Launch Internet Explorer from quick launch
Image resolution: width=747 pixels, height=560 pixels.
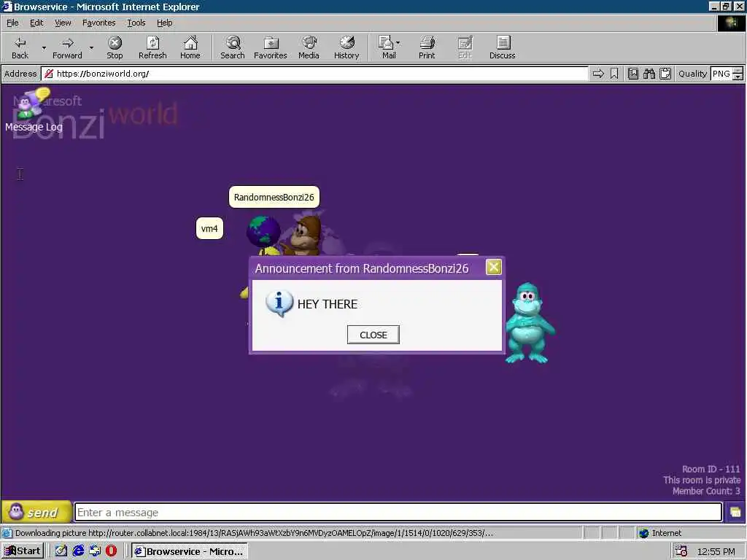(x=78, y=551)
